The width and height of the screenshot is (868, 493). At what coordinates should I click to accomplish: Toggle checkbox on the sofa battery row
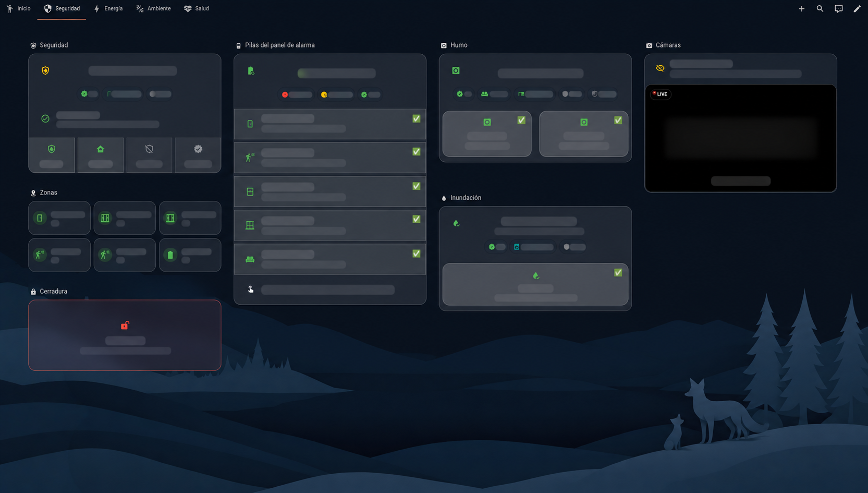pyautogui.click(x=417, y=254)
